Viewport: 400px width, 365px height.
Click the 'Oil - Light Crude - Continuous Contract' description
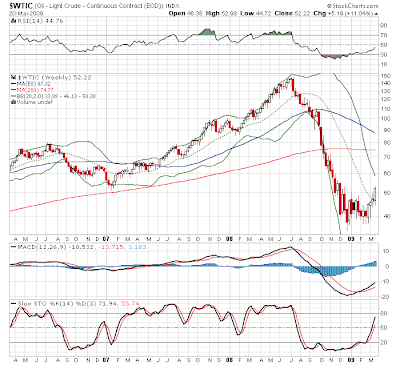[x=99, y=6]
